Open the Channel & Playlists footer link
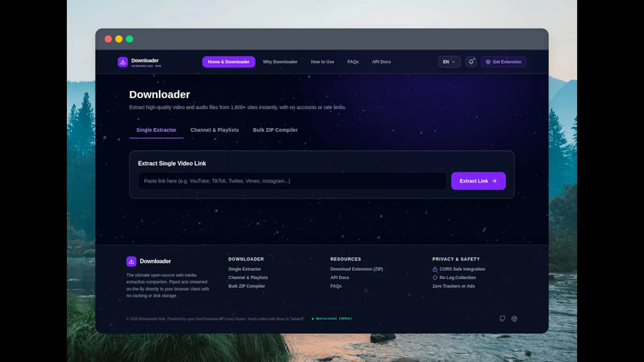This screenshot has width=644, height=362. pyautogui.click(x=248, y=278)
